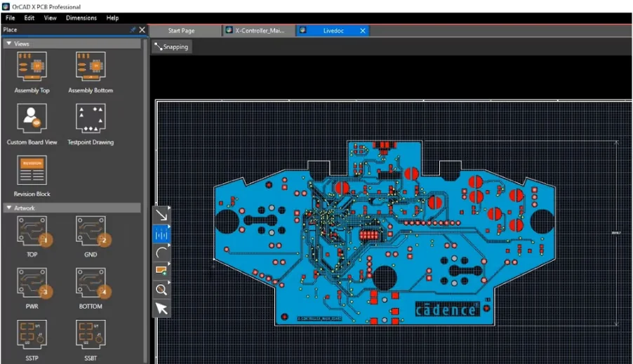Open the File menu
The image size is (633, 364).
click(10, 18)
